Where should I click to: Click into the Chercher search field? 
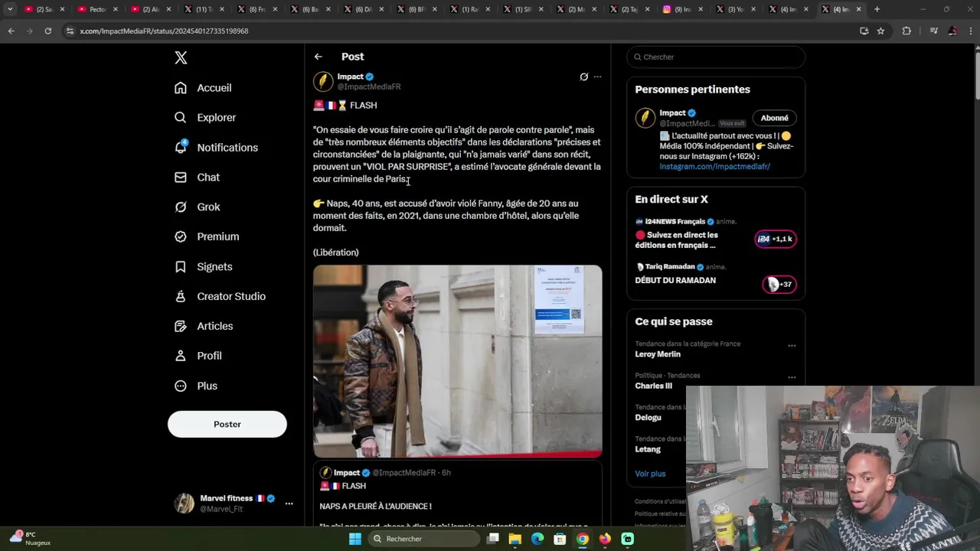(716, 57)
